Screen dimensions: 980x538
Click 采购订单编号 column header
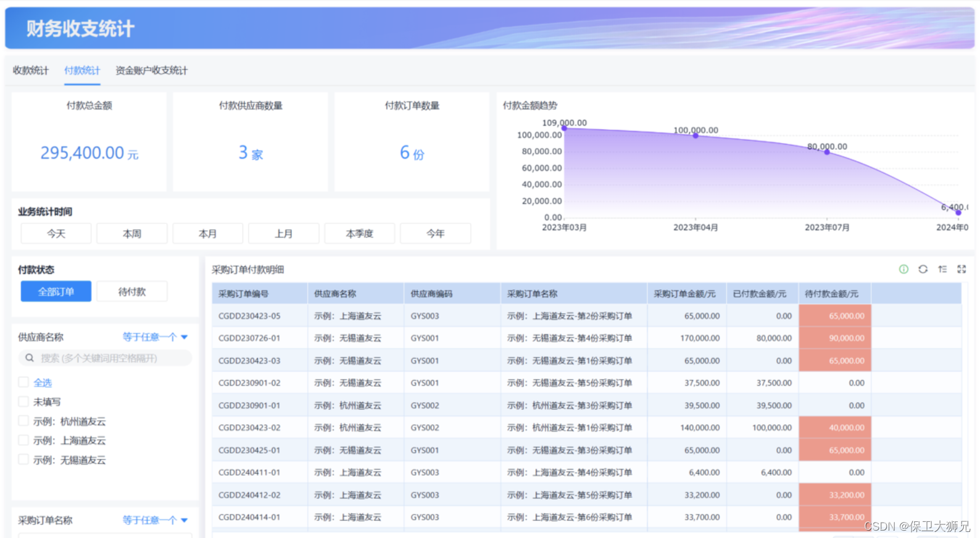(260, 294)
